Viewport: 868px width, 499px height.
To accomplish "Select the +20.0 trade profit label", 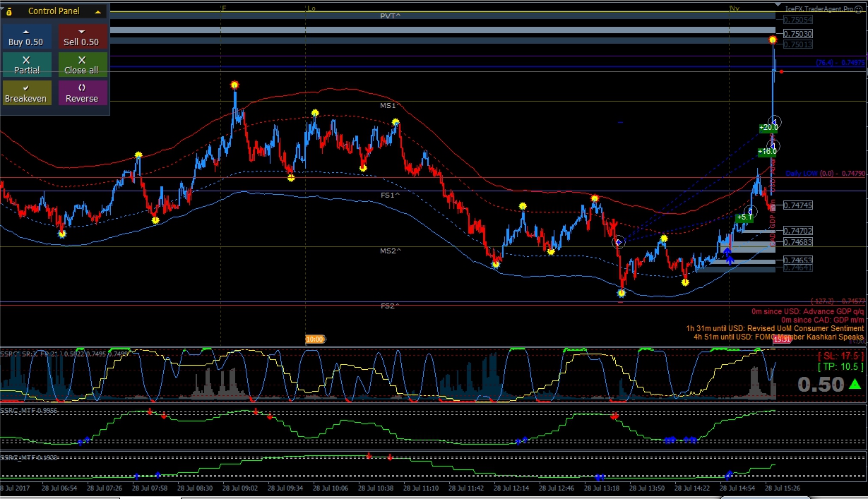I will coord(768,128).
